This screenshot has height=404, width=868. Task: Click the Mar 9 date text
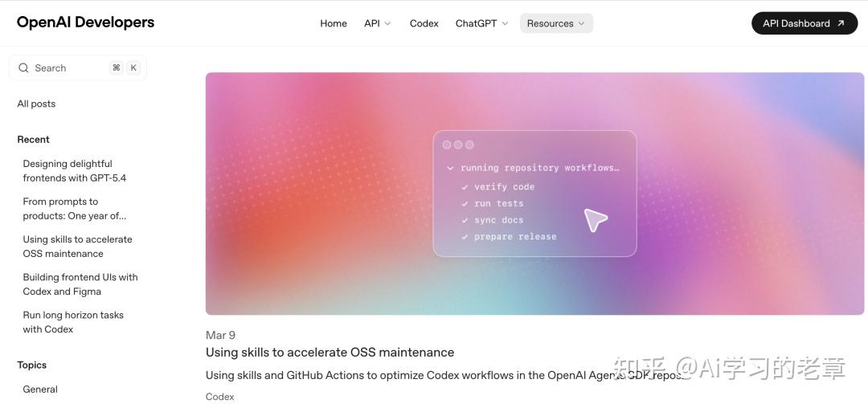click(220, 336)
